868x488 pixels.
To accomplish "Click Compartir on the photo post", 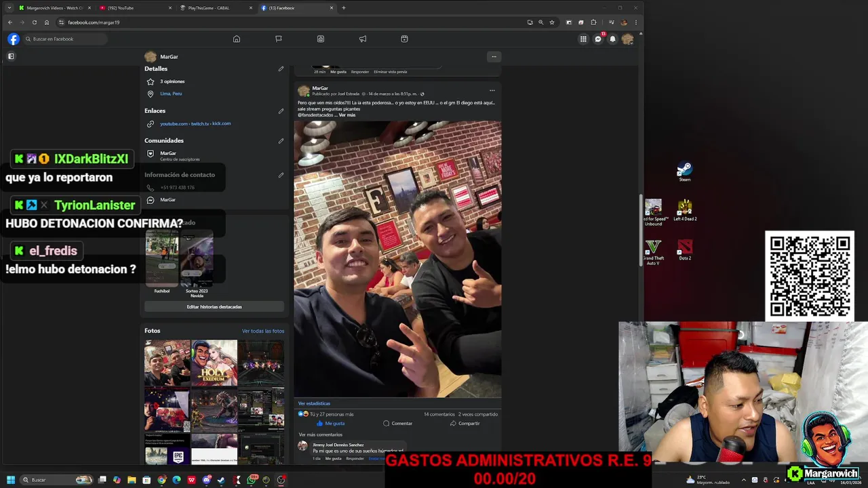I will click(x=465, y=423).
